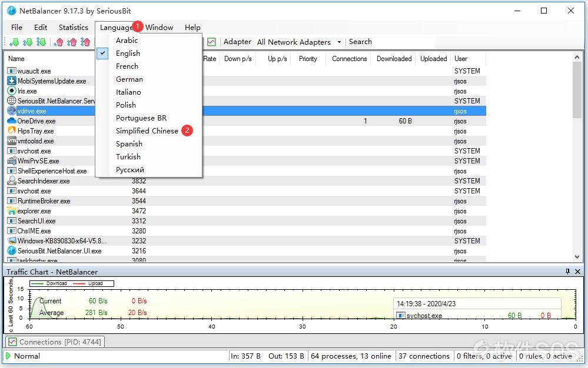Screen dimensions: 588x368
Task: Click the vdrive.exe process icon
Action: tap(12, 111)
